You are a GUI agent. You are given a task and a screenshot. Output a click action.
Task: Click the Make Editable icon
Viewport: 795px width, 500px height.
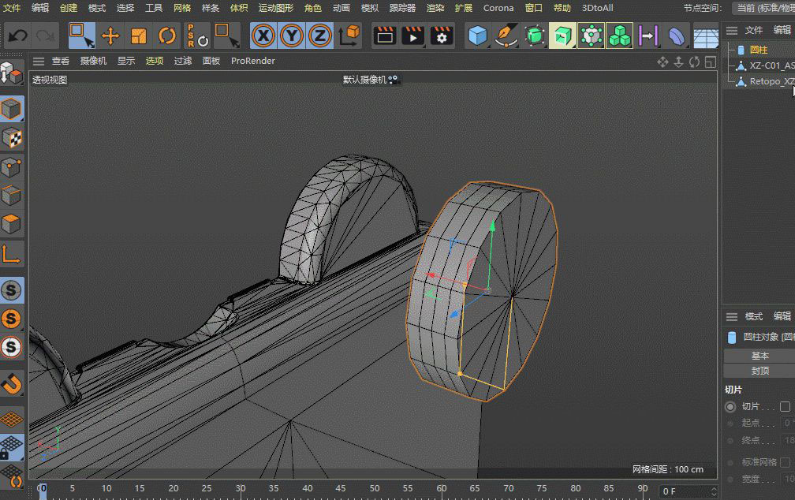[x=12, y=73]
